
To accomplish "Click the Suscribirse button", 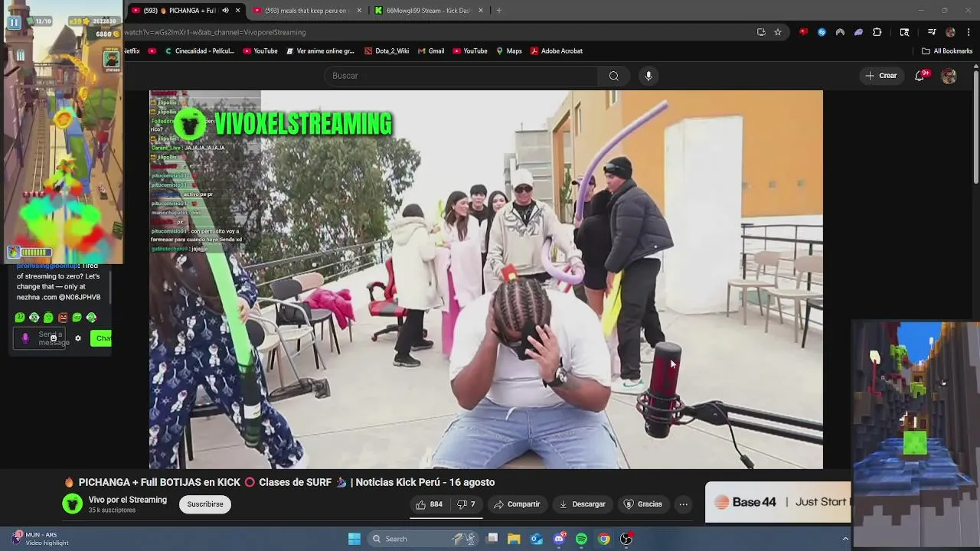I will click(205, 504).
